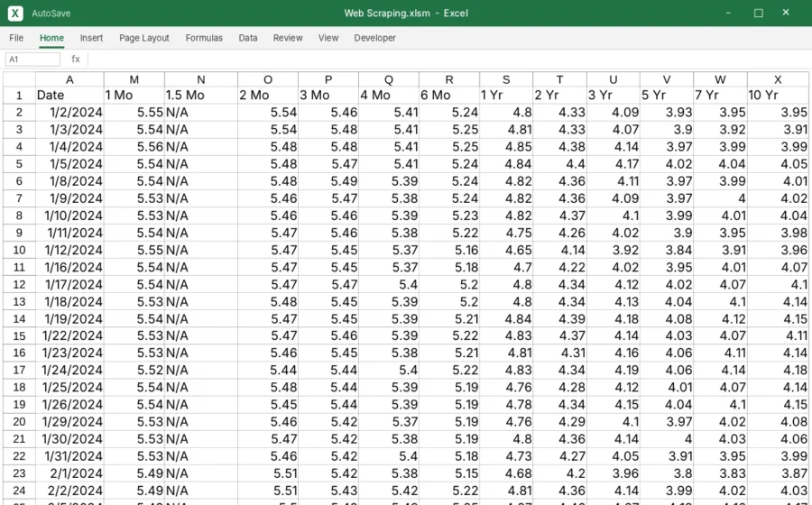Select column A header
812x505 pixels.
[x=69, y=79]
